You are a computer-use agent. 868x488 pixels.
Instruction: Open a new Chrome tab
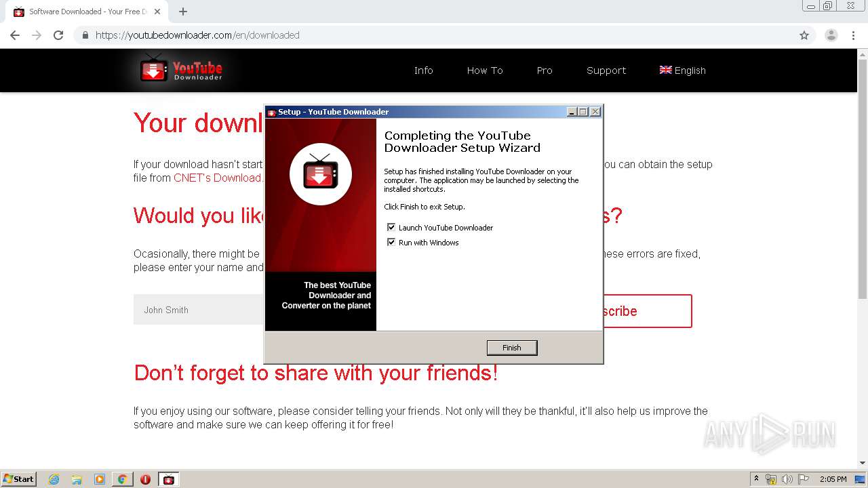(x=183, y=12)
